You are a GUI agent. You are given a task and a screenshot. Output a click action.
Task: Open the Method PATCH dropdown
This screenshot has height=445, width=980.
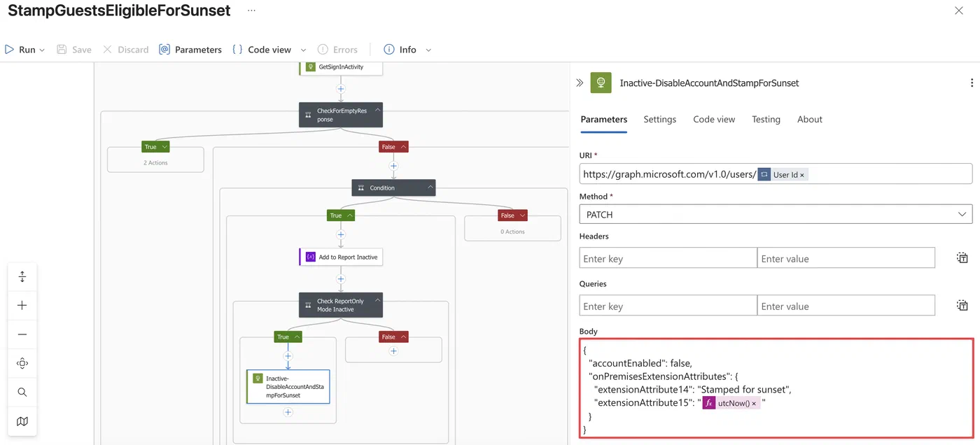[776, 214]
